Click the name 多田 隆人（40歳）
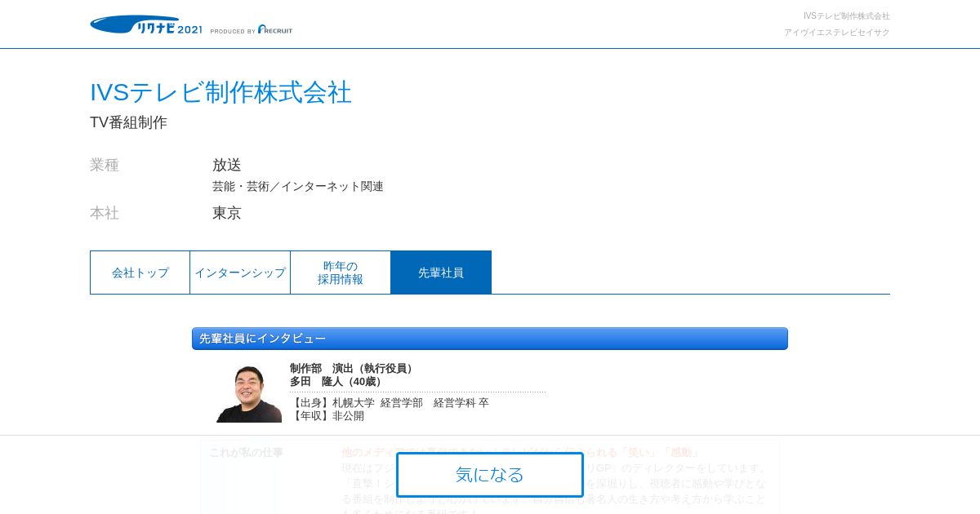 pos(338,382)
